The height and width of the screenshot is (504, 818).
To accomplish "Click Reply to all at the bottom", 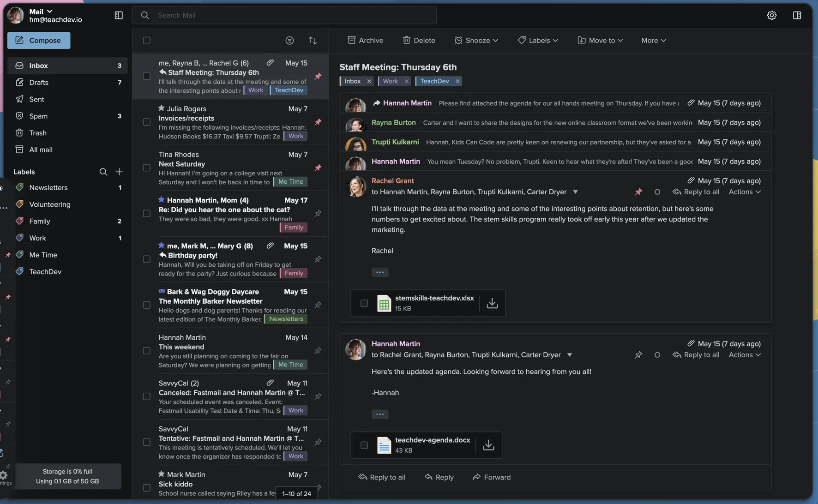I will pos(382,477).
